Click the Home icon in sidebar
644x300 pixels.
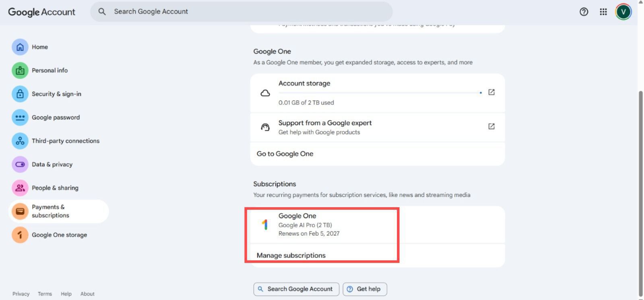(20, 47)
